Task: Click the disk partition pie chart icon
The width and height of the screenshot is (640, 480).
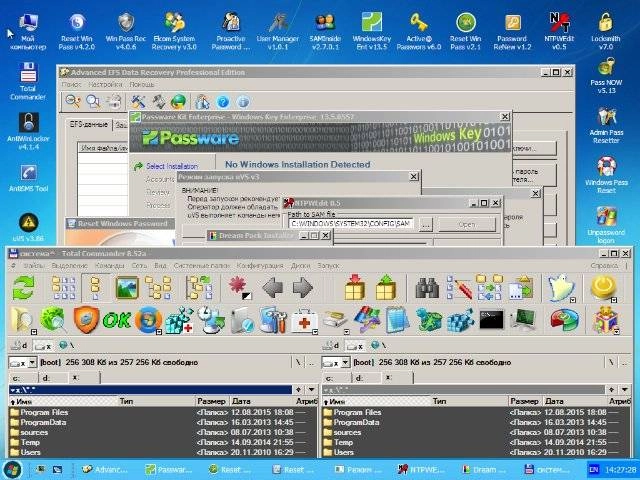Action: click(564, 320)
